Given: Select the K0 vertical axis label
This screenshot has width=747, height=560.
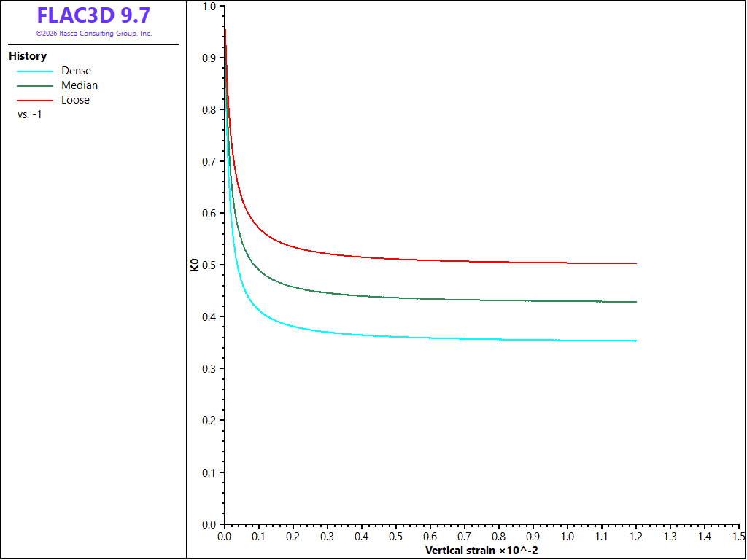Looking at the screenshot, I should click(194, 265).
